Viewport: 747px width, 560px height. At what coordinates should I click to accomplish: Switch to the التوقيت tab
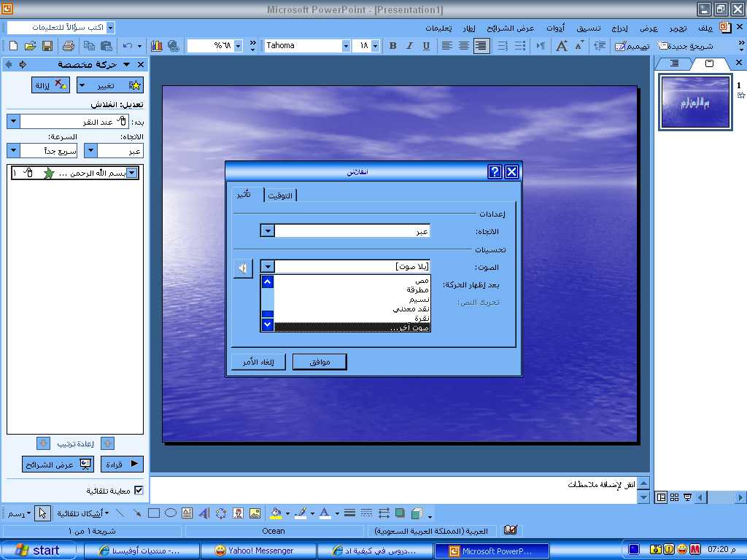point(280,195)
